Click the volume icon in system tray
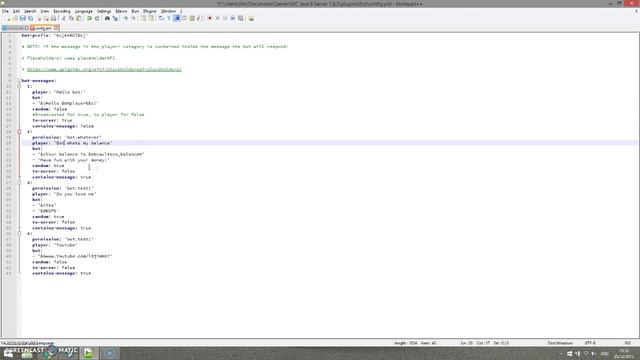640x360 pixels. pos(594,353)
